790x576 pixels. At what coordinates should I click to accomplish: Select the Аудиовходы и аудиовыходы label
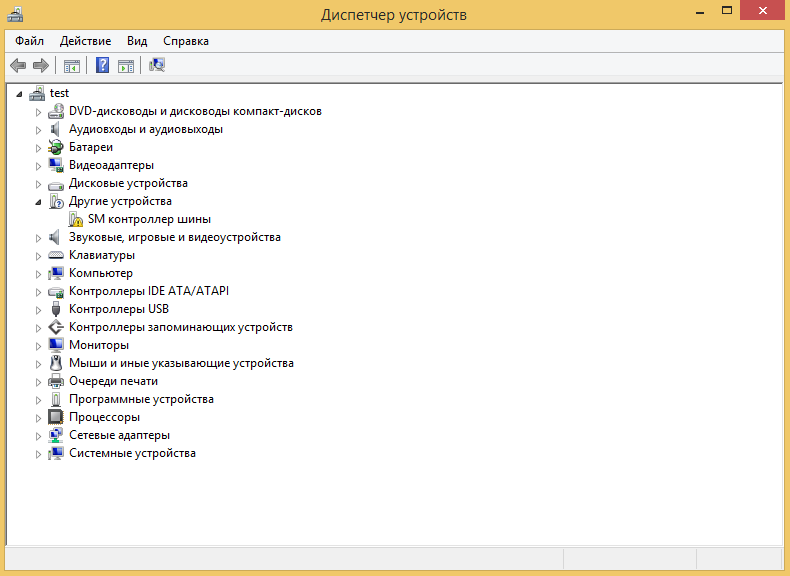click(x=146, y=130)
